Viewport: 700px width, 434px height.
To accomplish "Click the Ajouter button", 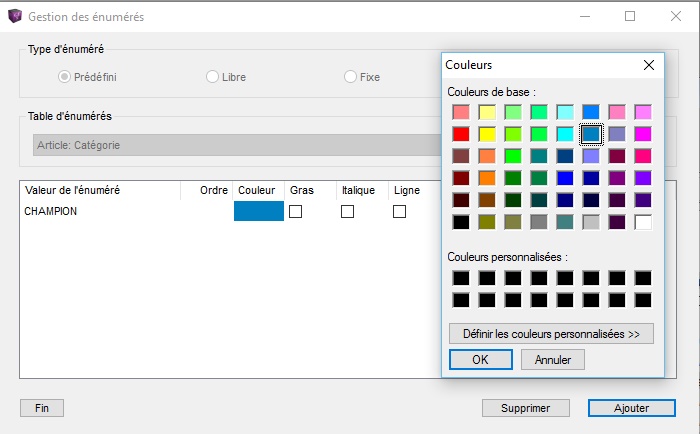I will [x=631, y=408].
